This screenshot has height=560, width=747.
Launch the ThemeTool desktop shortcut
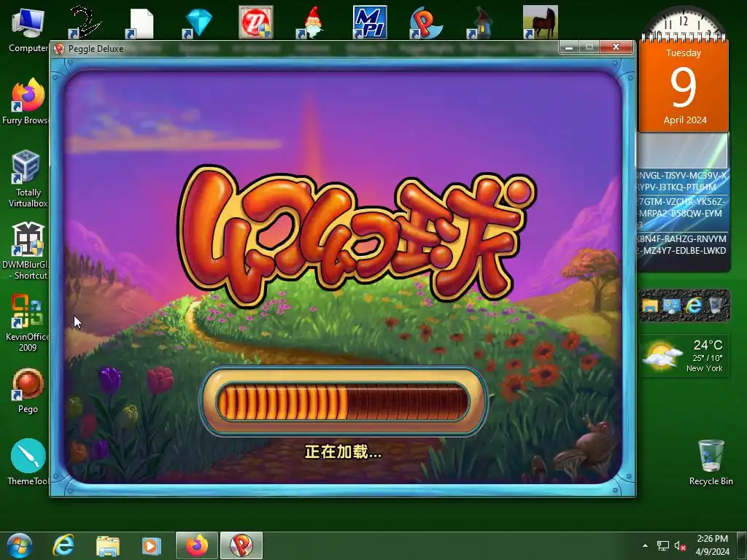(x=28, y=462)
